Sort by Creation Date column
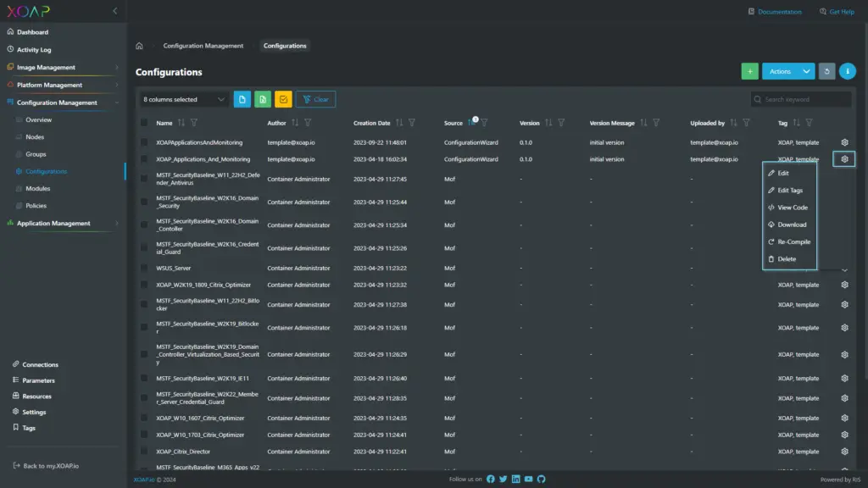 coord(399,123)
